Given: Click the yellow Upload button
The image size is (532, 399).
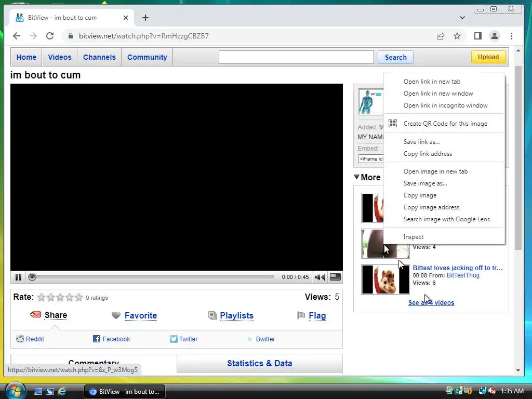Looking at the screenshot, I should [x=488, y=57].
